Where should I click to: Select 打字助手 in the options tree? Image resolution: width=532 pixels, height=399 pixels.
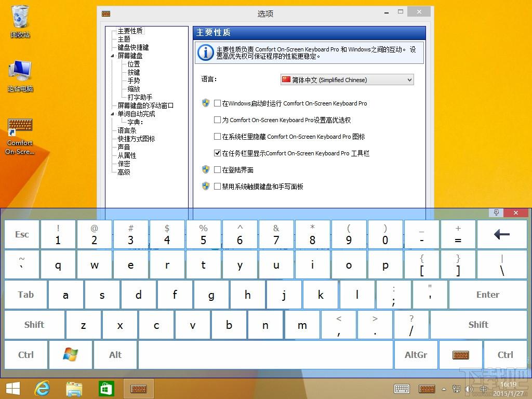click(140, 97)
